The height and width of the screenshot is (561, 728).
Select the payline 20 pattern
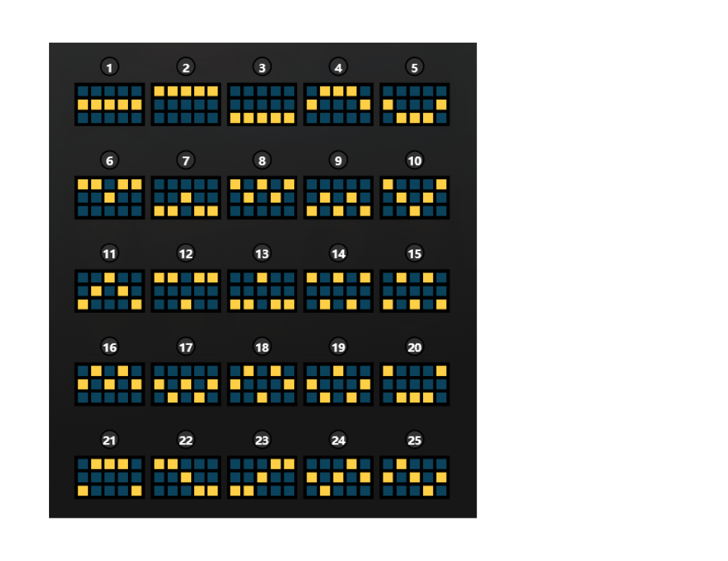tap(414, 383)
